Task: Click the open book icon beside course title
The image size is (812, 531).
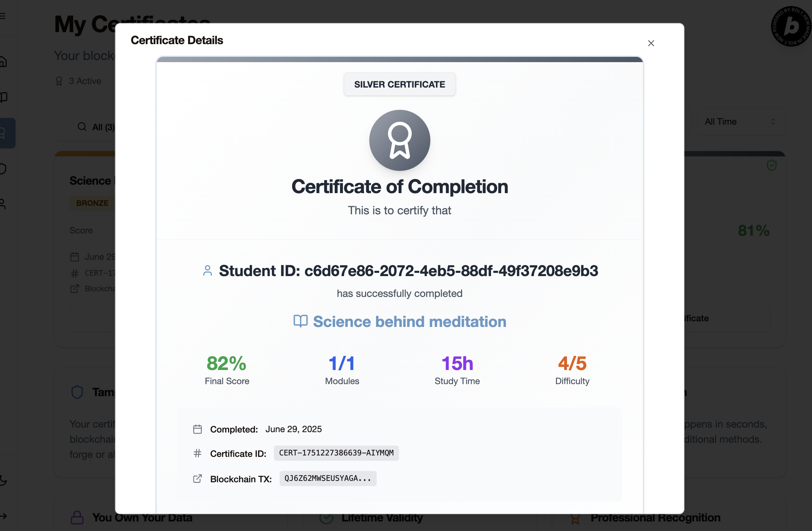Action: [300, 321]
